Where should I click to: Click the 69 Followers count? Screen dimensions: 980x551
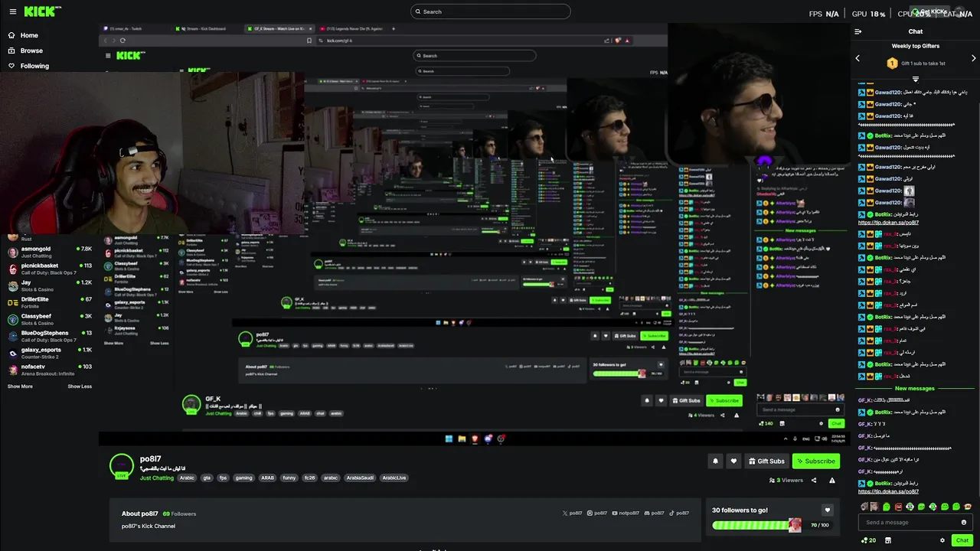coord(180,514)
